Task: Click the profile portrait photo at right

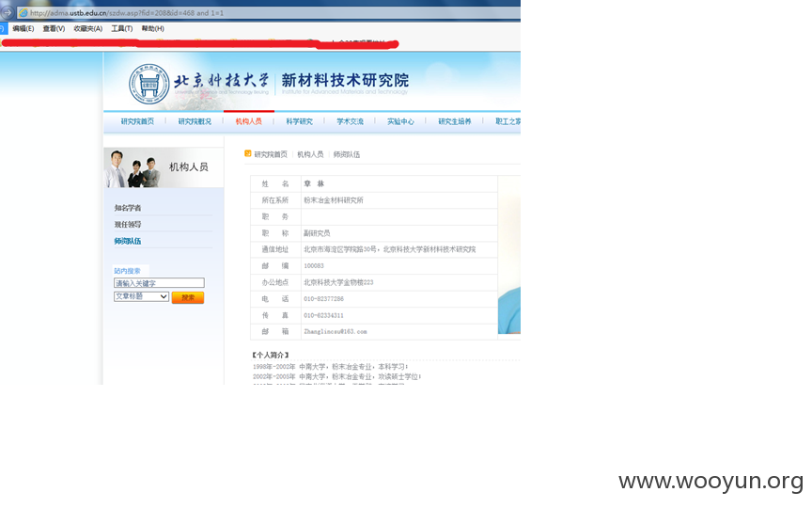Action: (x=509, y=255)
